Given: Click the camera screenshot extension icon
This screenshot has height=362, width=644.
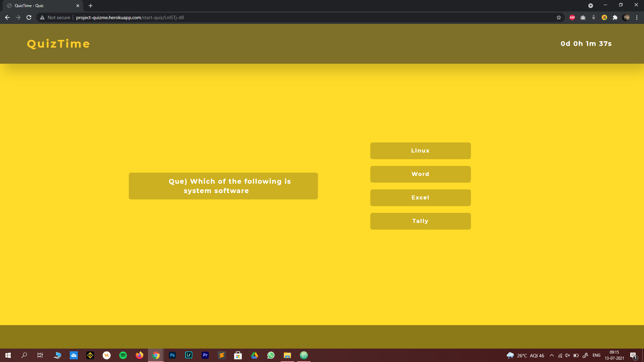Looking at the screenshot, I should pyautogui.click(x=583, y=17).
